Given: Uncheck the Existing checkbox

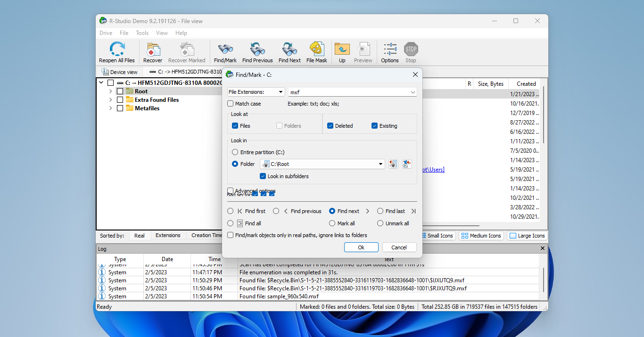Looking at the screenshot, I should pyautogui.click(x=374, y=126).
